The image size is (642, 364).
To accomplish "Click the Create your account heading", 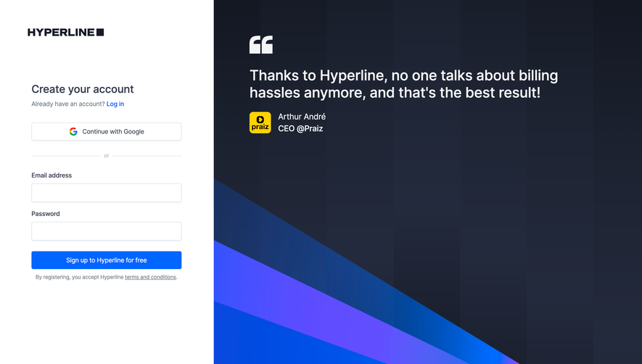I will [x=83, y=89].
